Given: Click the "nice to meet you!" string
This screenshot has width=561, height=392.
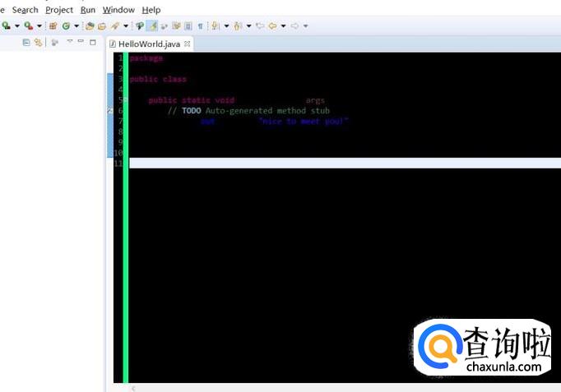Looking at the screenshot, I should (304, 122).
